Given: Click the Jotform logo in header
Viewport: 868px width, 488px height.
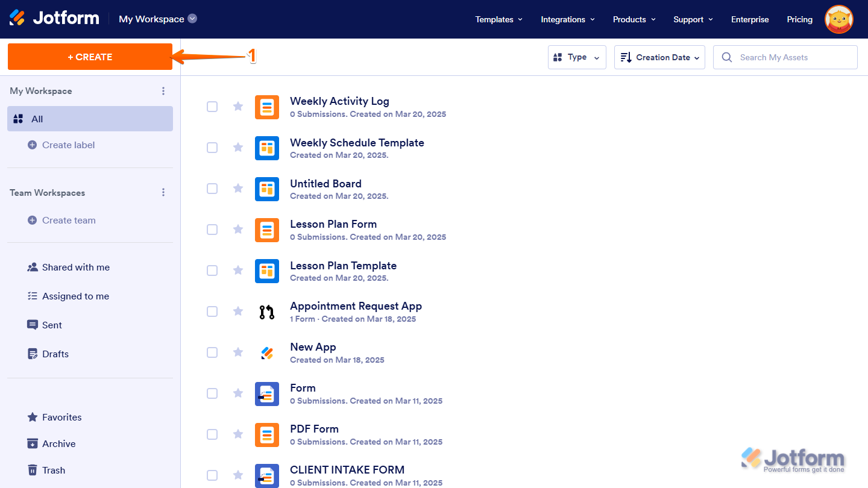Looking at the screenshot, I should coord(54,18).
